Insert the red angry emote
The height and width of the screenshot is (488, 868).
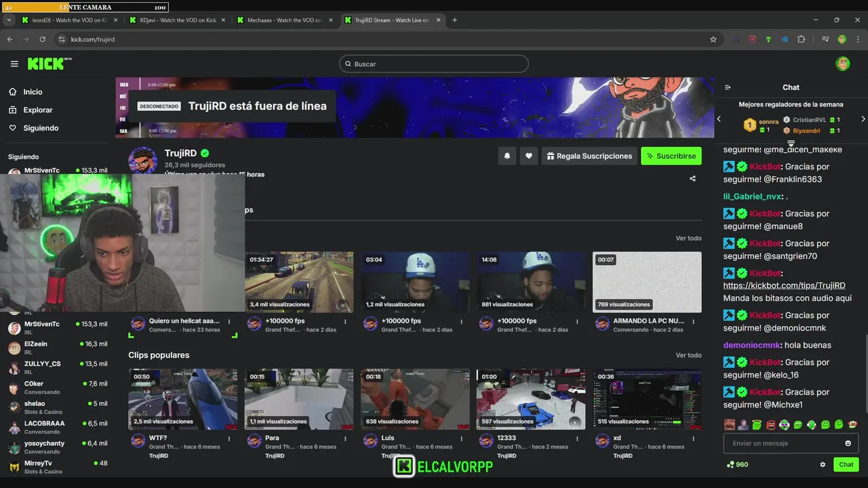(x=770, y=425)
